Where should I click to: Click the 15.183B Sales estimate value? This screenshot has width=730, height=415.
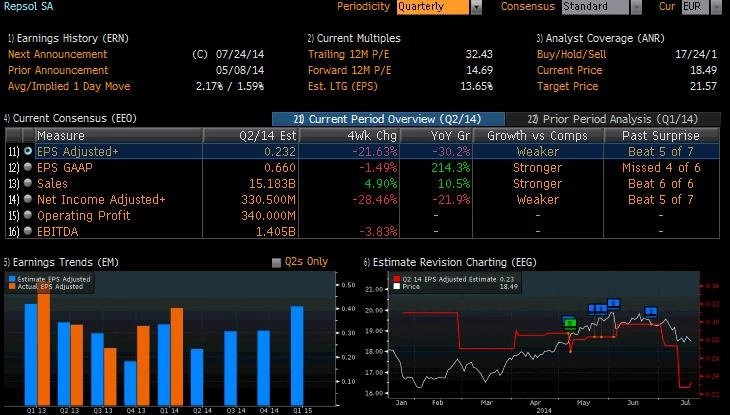click(272, 183)
